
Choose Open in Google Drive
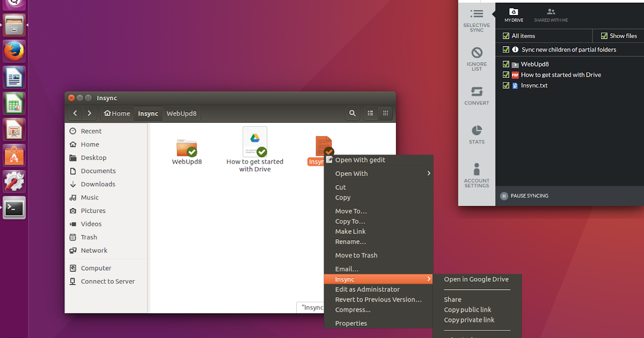tap(477, 280)
